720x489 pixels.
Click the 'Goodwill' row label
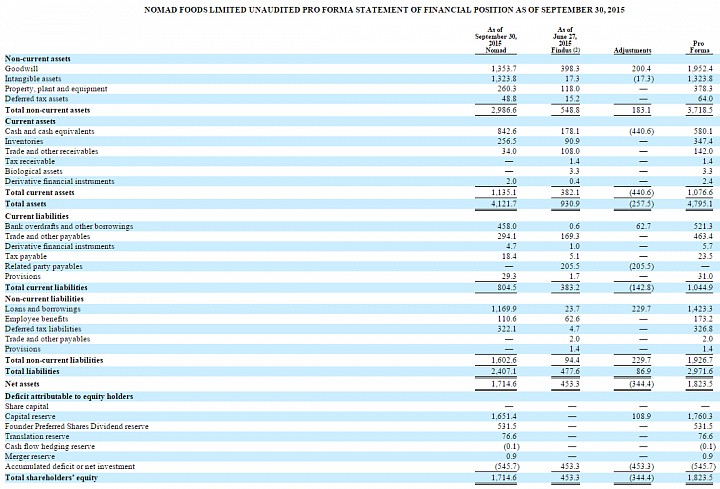click(22, 69)
